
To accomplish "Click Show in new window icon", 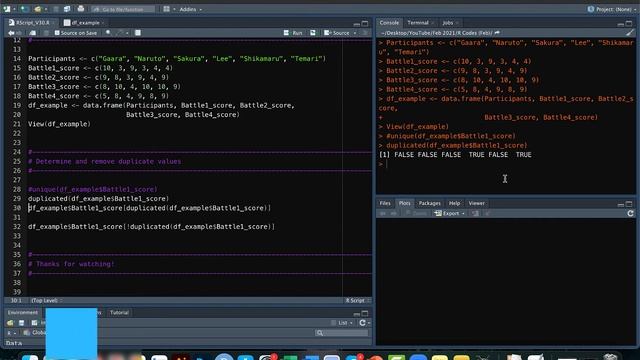I will 33,33.
